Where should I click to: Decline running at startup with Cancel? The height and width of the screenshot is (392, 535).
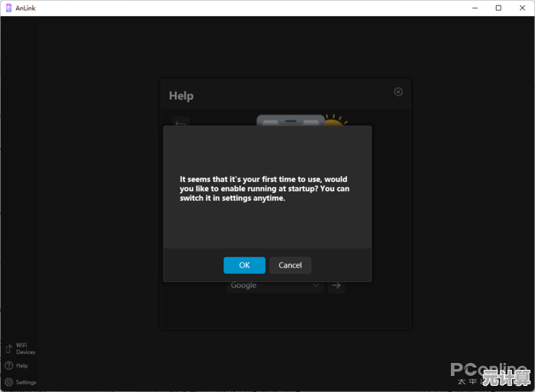[x=290, y=265]
